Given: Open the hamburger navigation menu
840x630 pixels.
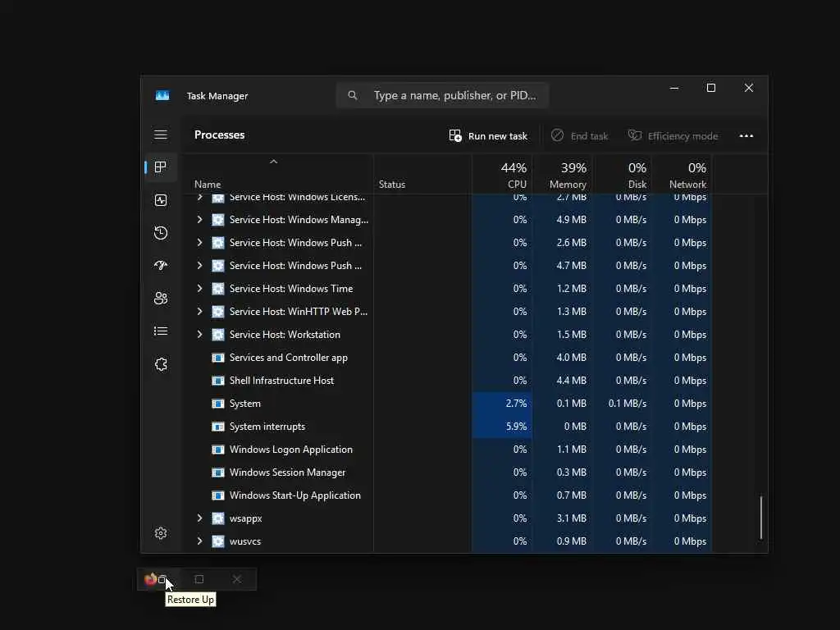Looking at the screenshot, I should tap(161, 135).
